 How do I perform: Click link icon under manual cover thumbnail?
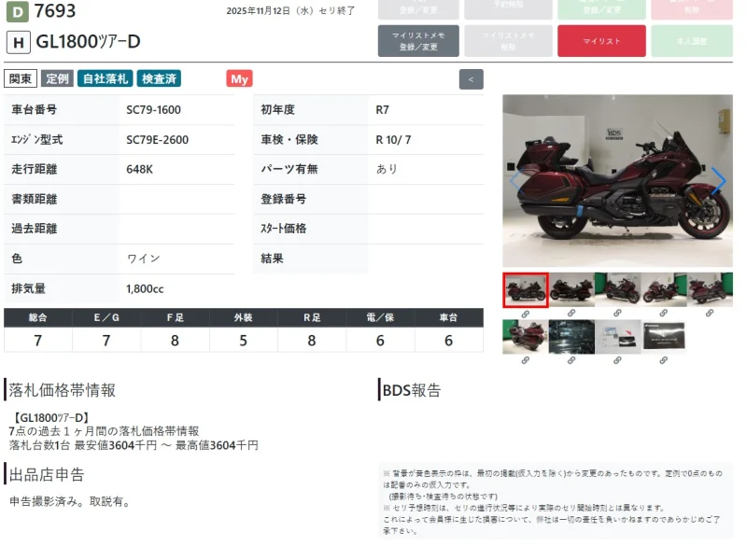point(664,360)
